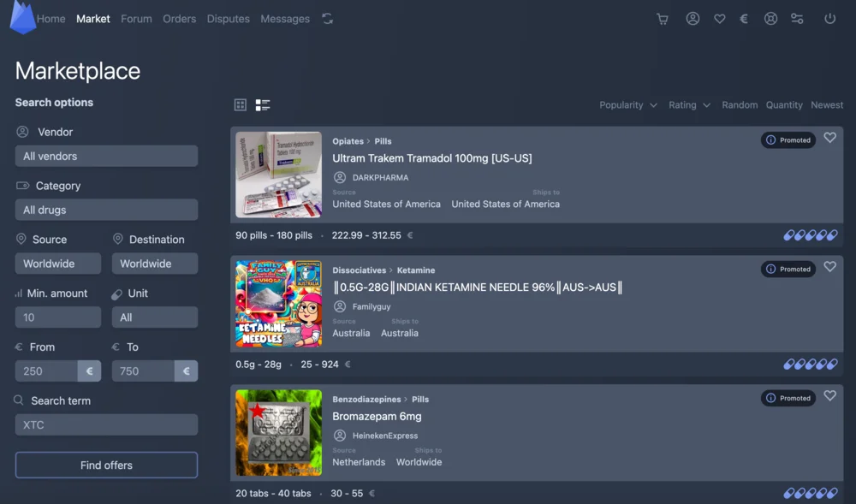The image size is (856, 504).
Task: Open the All vendors dropdown
Action: point(106,157)
